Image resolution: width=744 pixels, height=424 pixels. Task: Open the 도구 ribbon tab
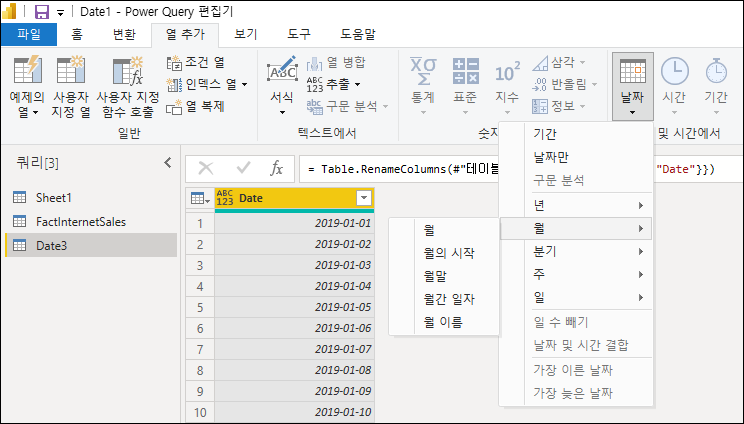(298, 34)
